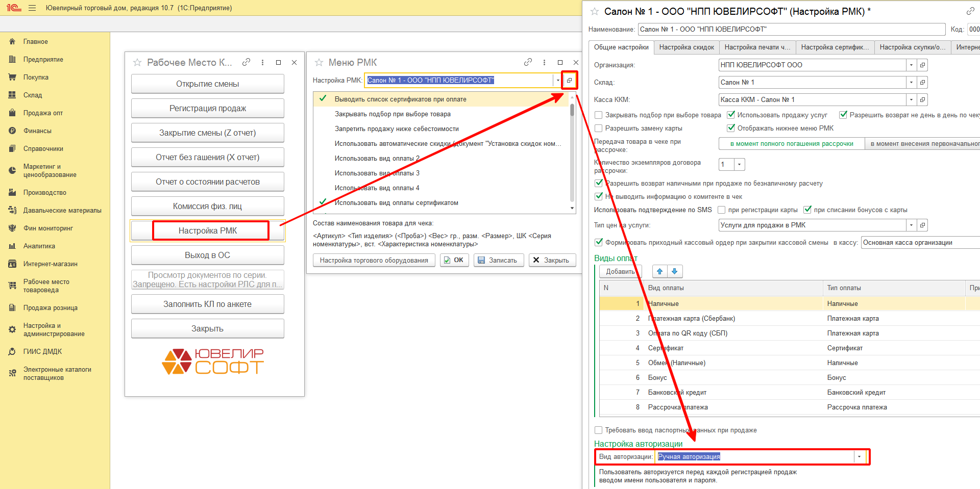Viewport: 980px width, 489px height.
Task: Switch to Общие настройки tab
Action: [621, 47]
